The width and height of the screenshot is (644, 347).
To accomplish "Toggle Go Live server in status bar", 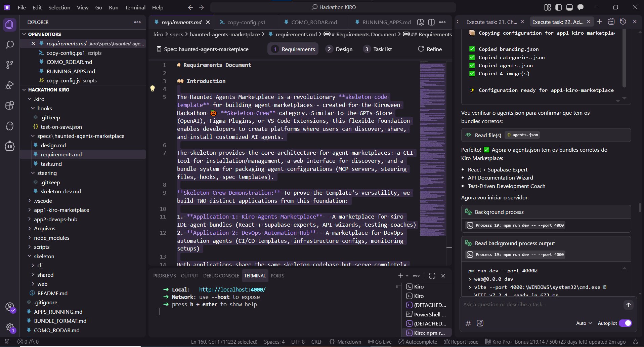I will click(x=380, y=342).
